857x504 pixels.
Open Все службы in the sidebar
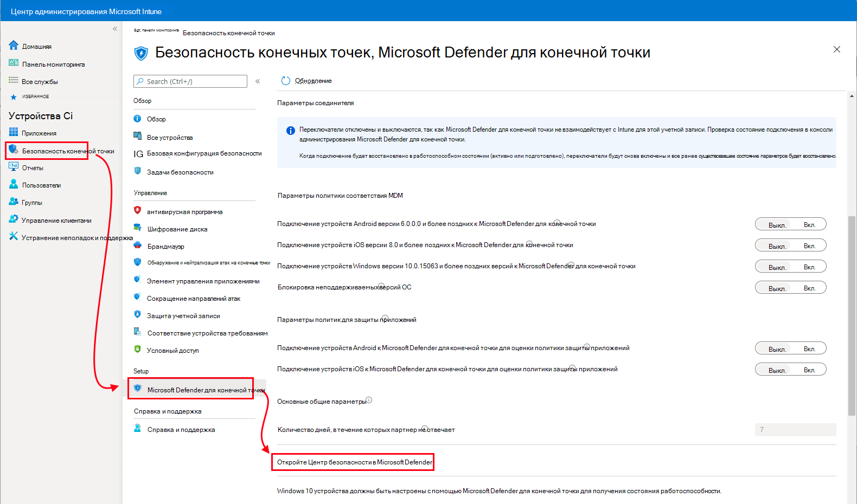[40, 82]
